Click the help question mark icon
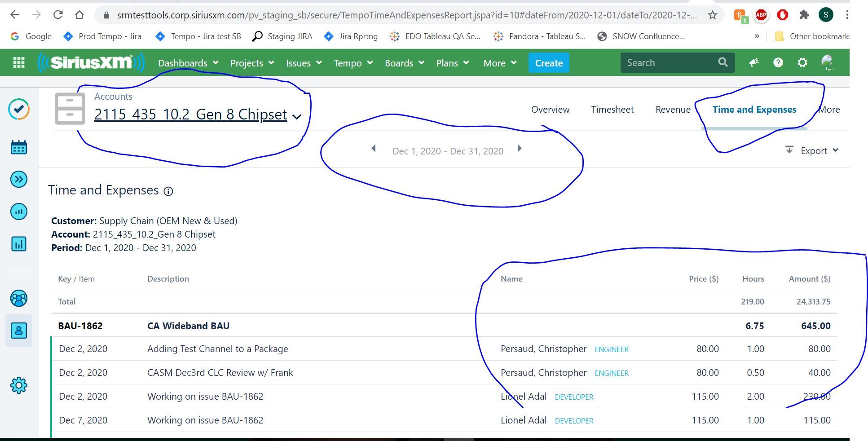 tap(778, 63)
